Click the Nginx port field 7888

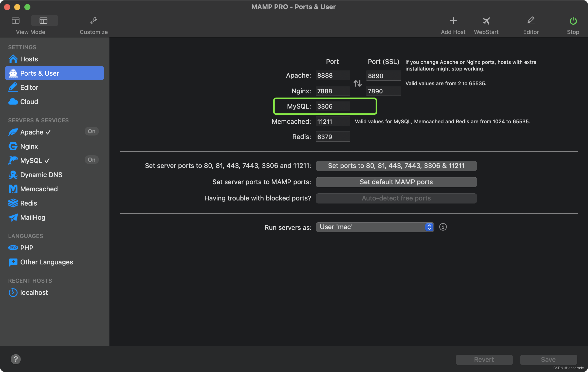pyautogui.click(x=333, y=91)
